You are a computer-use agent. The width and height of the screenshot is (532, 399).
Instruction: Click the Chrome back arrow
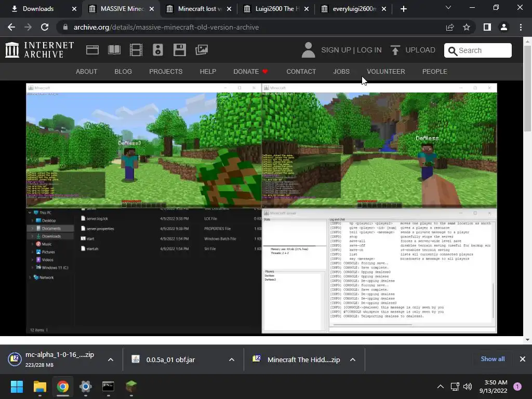click(x=11, y=27)
